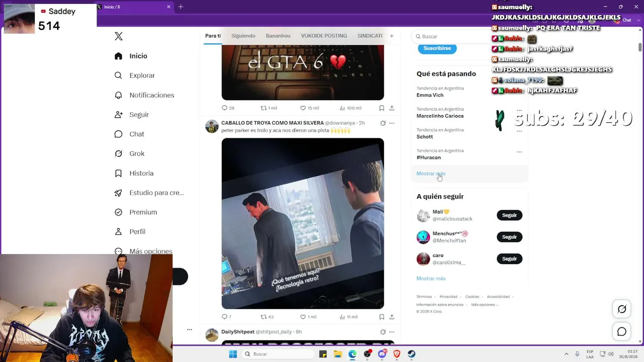Click the floating Grok button
This screenshot has height=362, width=644.
[622, 309]
